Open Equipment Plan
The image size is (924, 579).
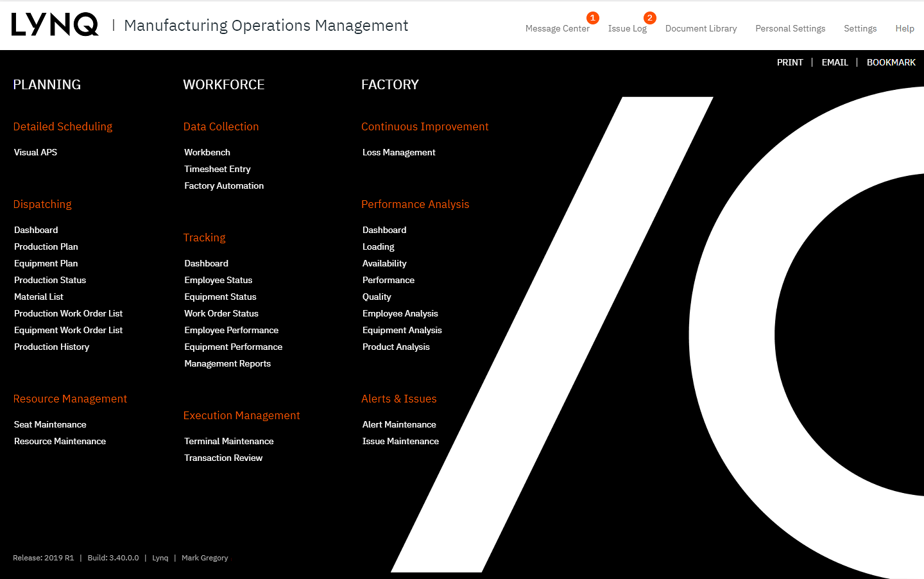click(x=46, y=263)
